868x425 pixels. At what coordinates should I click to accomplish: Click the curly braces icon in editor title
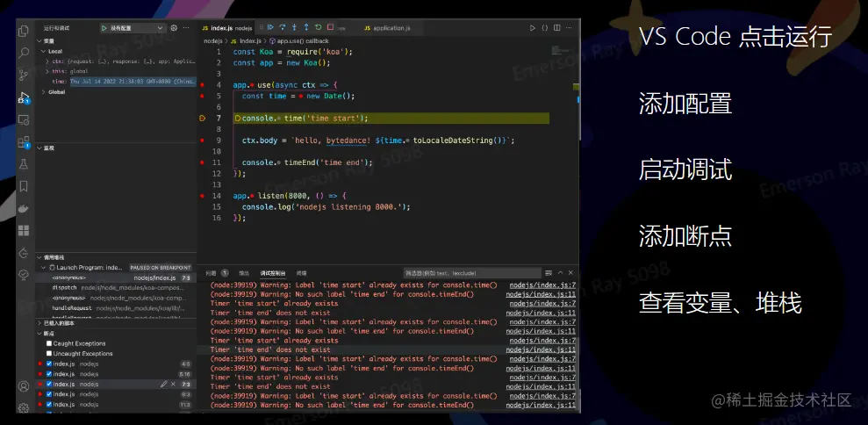coord(545,28)
